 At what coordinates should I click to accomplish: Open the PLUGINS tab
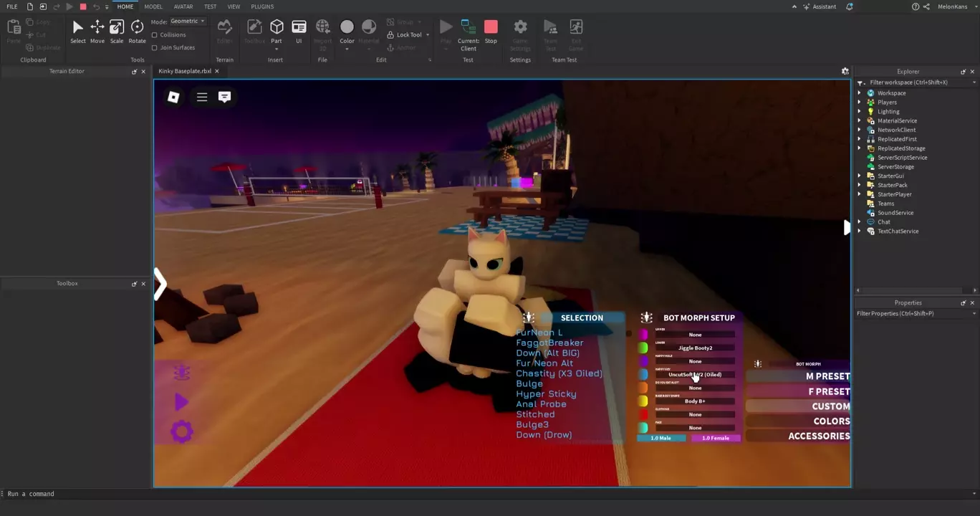(x=262, y=6)
